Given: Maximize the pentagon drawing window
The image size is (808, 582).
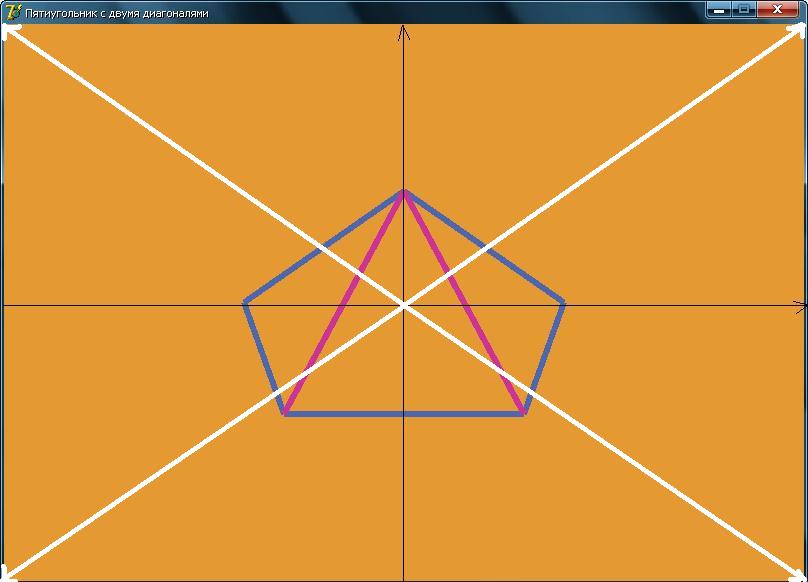Looking at the screenshot, I should click(x=744, y=10).
